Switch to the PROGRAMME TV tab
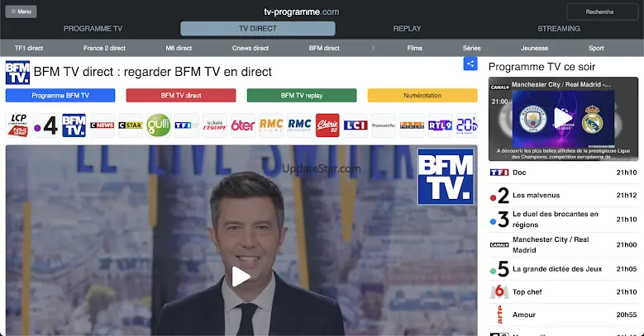The height and width of the screenshot is (336, 644). [93, 29]
